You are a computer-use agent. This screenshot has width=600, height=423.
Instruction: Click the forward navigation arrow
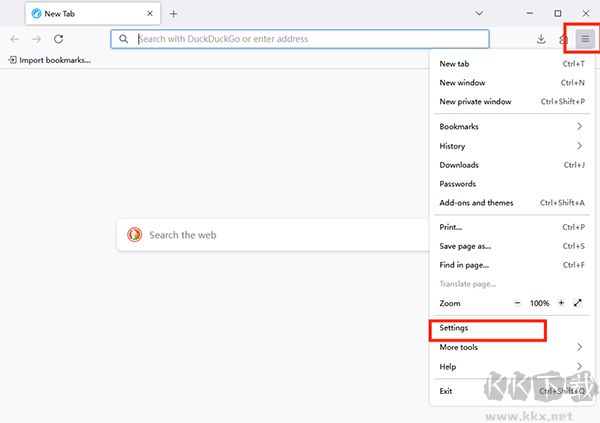[x=36, y=39]
